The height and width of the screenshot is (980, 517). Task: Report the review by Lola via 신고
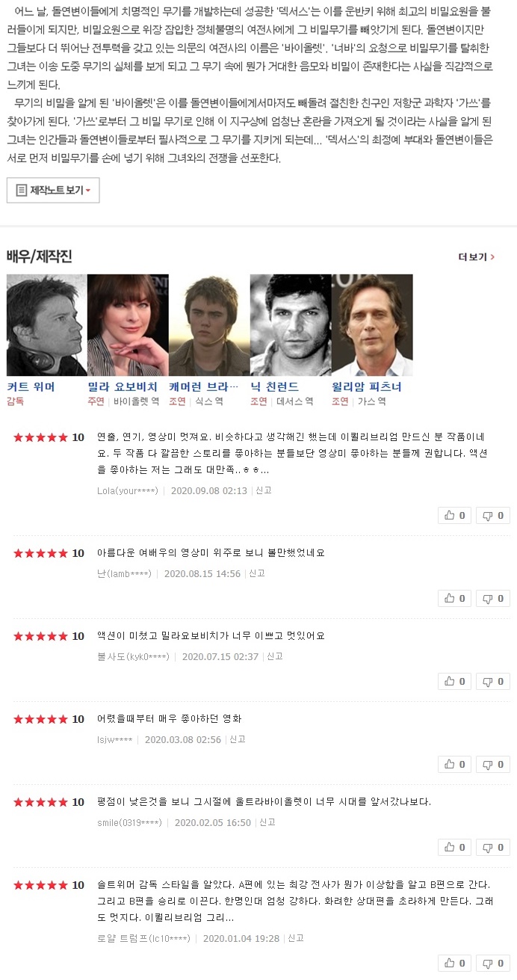[264, 490]
